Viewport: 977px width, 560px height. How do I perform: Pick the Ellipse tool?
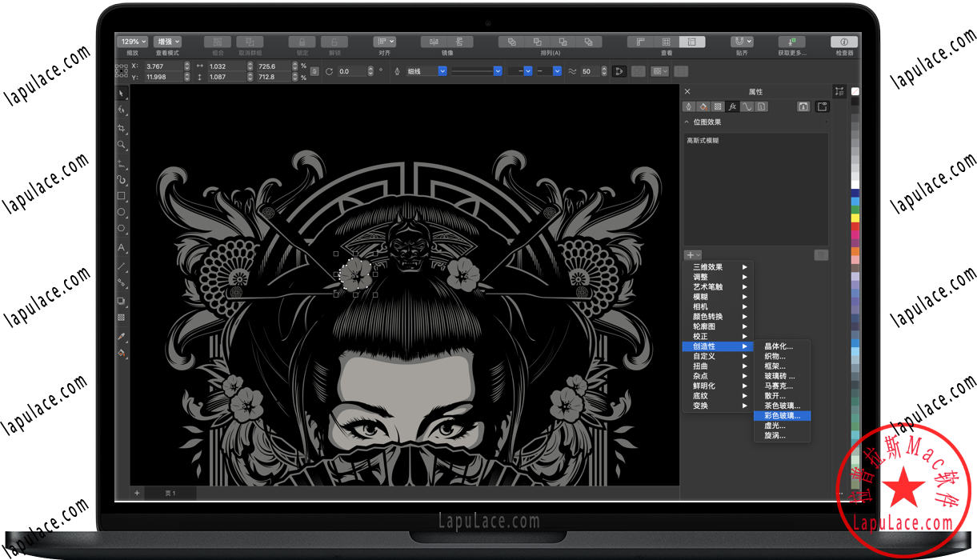[122, 212]
